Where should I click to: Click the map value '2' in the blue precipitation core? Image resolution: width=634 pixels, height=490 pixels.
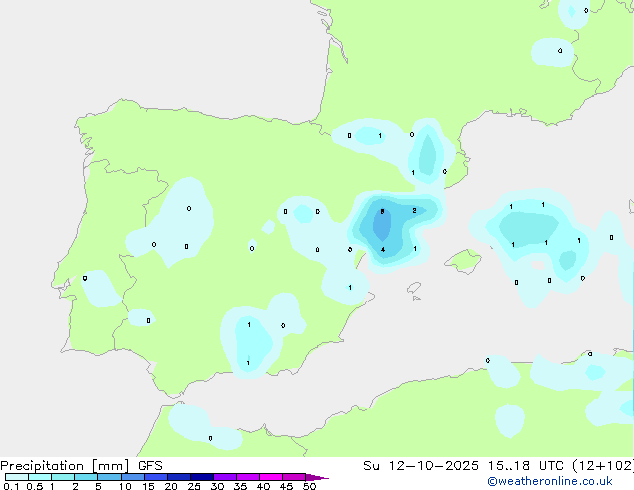coord(414,210)
